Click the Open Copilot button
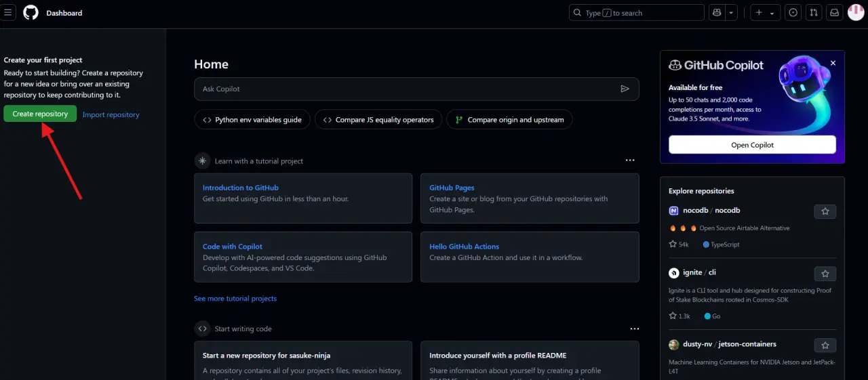Screen dimensions: 868x380 point(752,145)
